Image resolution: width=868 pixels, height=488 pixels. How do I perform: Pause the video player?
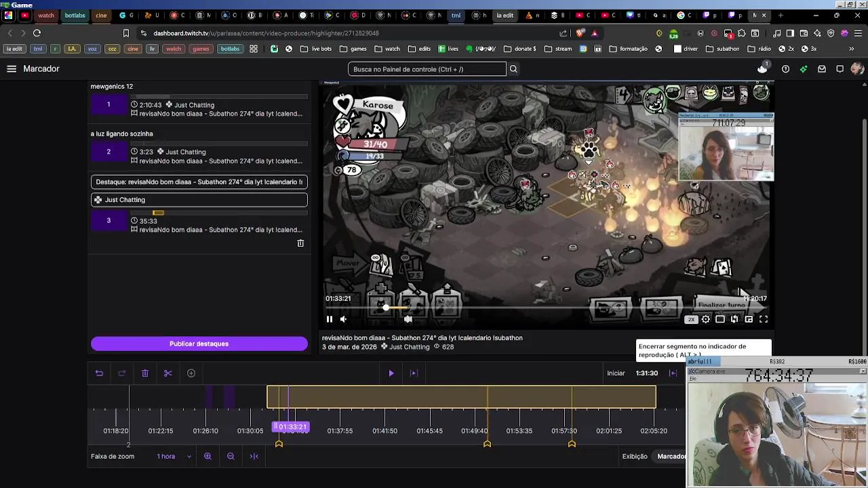pos(330,319)
